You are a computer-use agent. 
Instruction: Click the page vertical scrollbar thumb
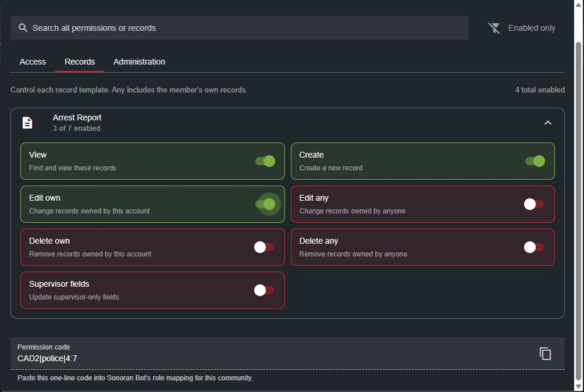click(578, 211)
